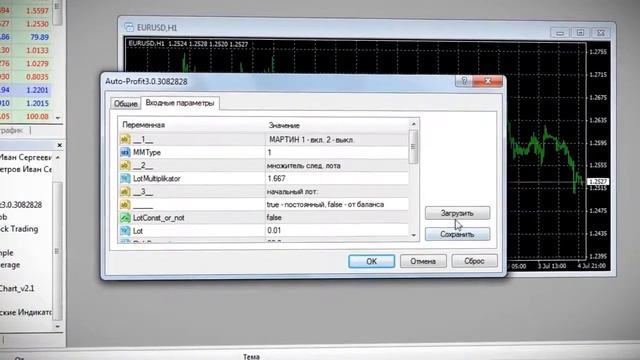The height and width of the screenshot is (360, 640).
Task: Click the LotMultiplikator variable name
Action: (x=156, y=178)
